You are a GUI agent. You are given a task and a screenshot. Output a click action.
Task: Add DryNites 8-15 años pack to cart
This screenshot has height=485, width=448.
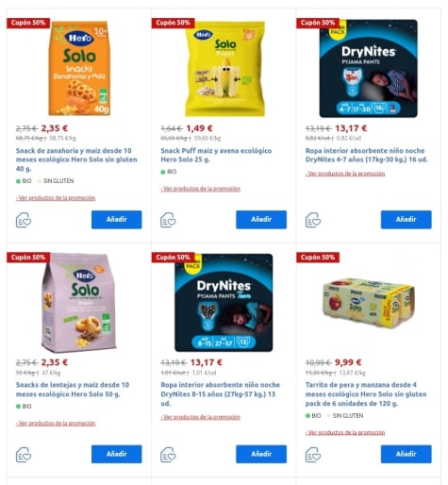point(261,454)
